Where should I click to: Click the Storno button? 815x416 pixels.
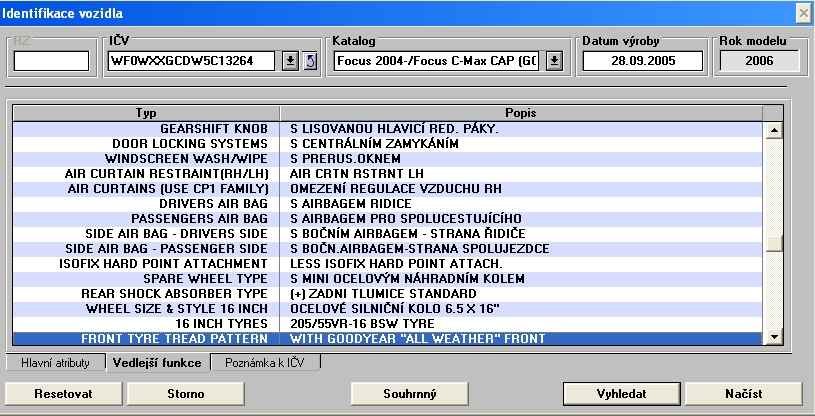point(186,393)
